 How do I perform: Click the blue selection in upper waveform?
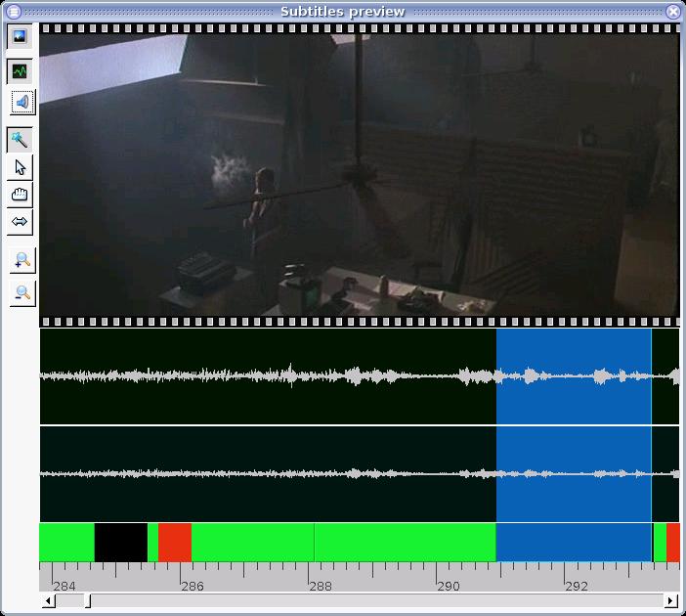click(574, 376)
